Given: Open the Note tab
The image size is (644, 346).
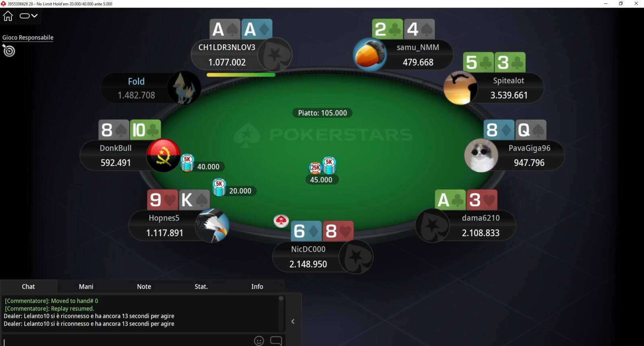Looking at the screenshot, I should click(144, 286).
